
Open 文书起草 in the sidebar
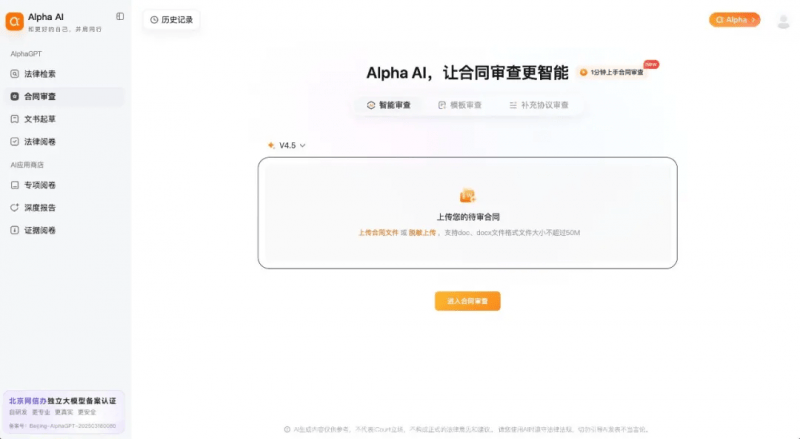point(65,119)
